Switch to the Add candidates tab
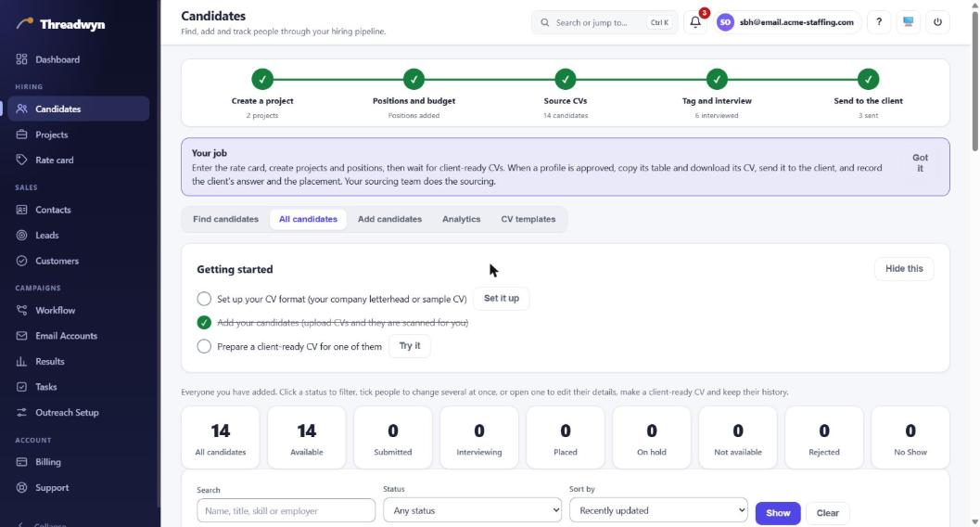This screenshot has height=527, width=980. pyautogui.click(x=390, y=219)
